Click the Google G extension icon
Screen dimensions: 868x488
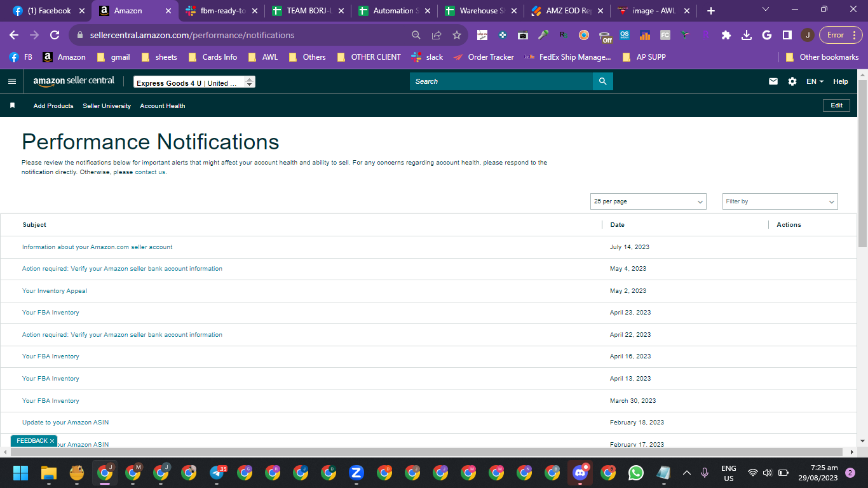coord(767,35)
